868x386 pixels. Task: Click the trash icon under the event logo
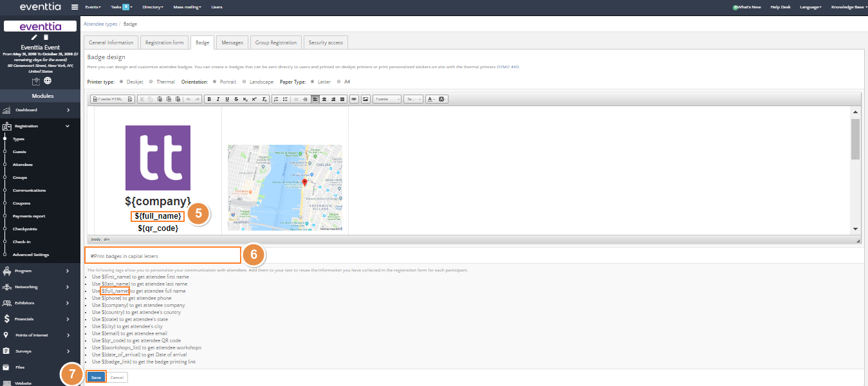pyautogui.click(x=46, y=37)
